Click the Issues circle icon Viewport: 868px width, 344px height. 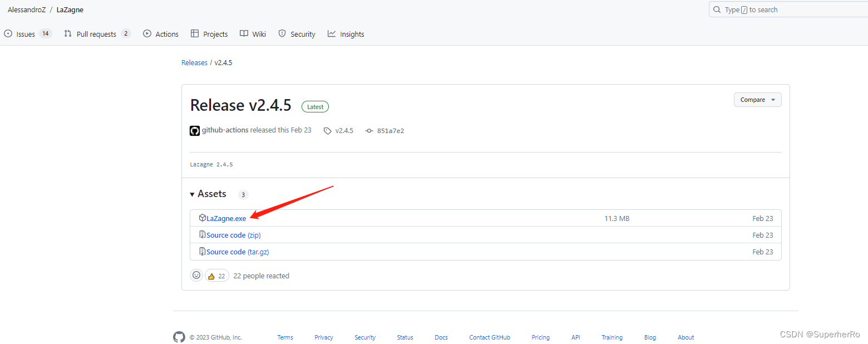pyautogui.click(x=8, y=33)
